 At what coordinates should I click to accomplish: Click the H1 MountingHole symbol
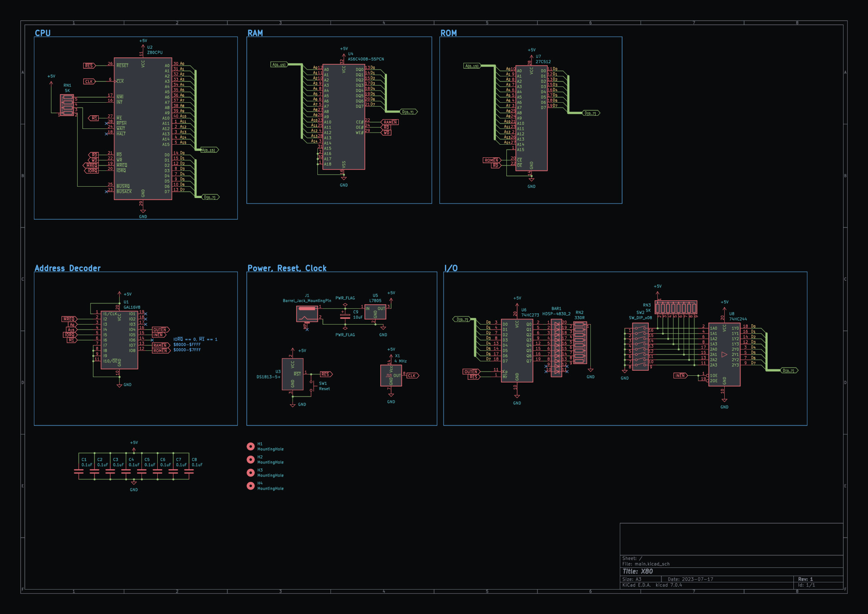point(250,446)
